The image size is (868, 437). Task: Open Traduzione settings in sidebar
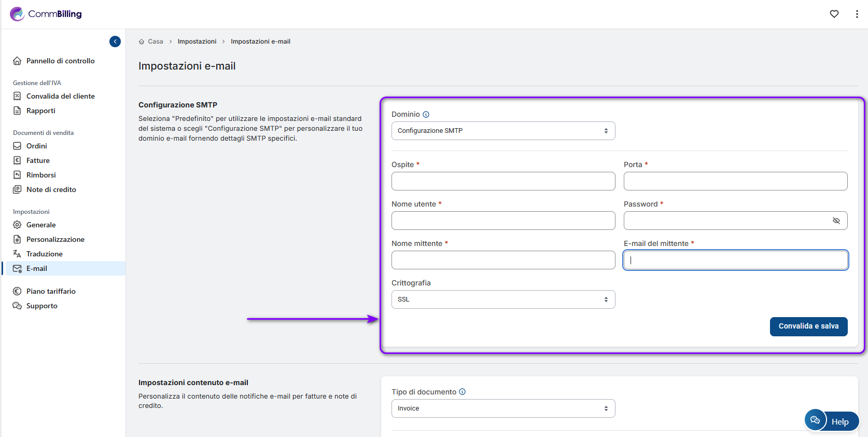tap(44, 254)
